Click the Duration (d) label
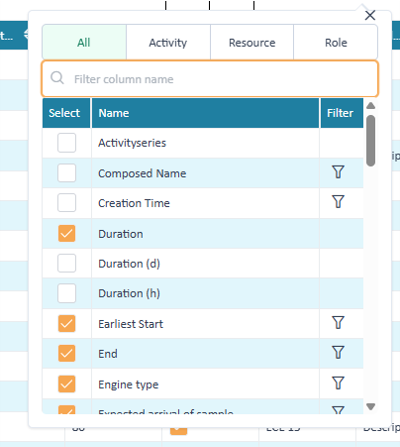Viewport: 400px width, 447px height. (129, 264)
